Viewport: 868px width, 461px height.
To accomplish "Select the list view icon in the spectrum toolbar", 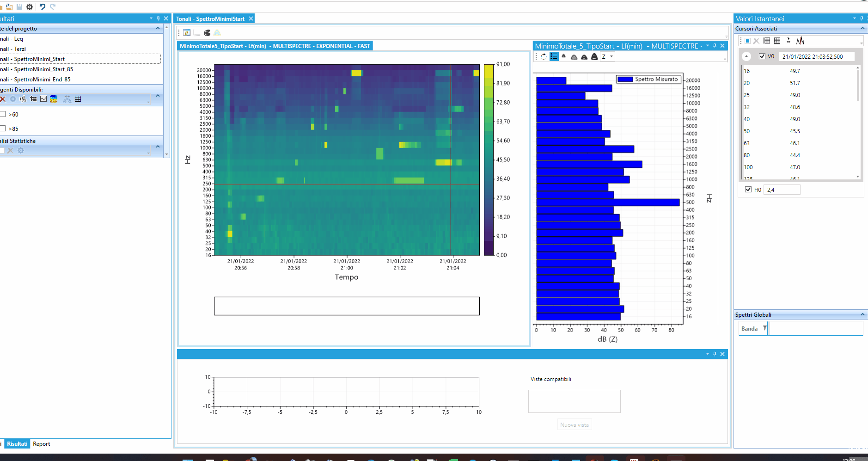I will [554, 56].
